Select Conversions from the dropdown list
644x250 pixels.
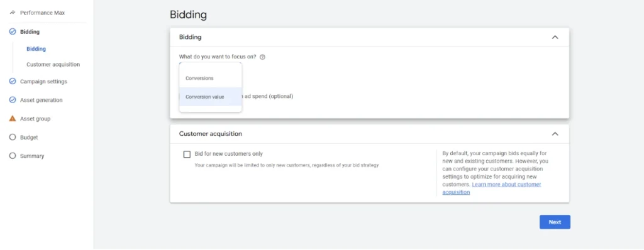210,78
